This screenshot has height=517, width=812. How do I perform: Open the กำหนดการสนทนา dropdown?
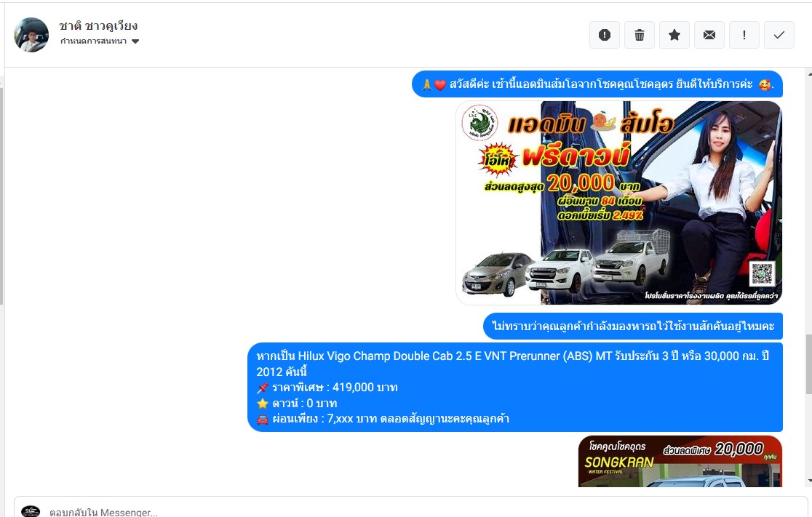tap(100, 41)
